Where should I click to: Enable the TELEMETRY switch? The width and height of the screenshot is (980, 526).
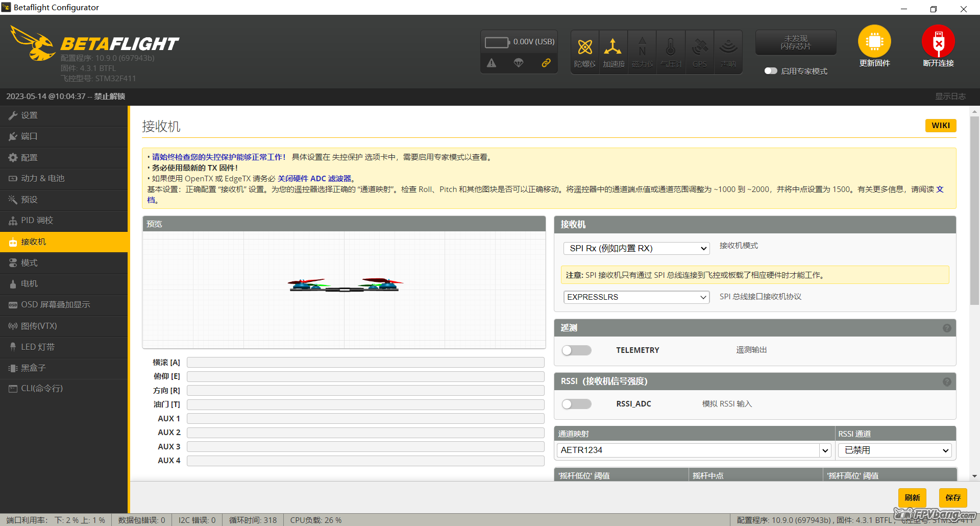point(576,350)
